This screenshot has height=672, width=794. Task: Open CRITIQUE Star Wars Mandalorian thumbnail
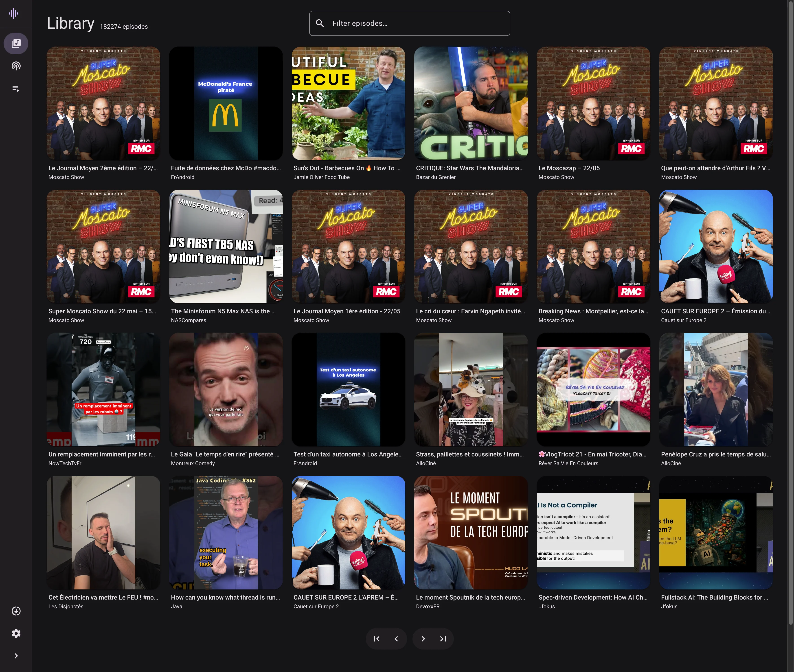click(471, 103)
